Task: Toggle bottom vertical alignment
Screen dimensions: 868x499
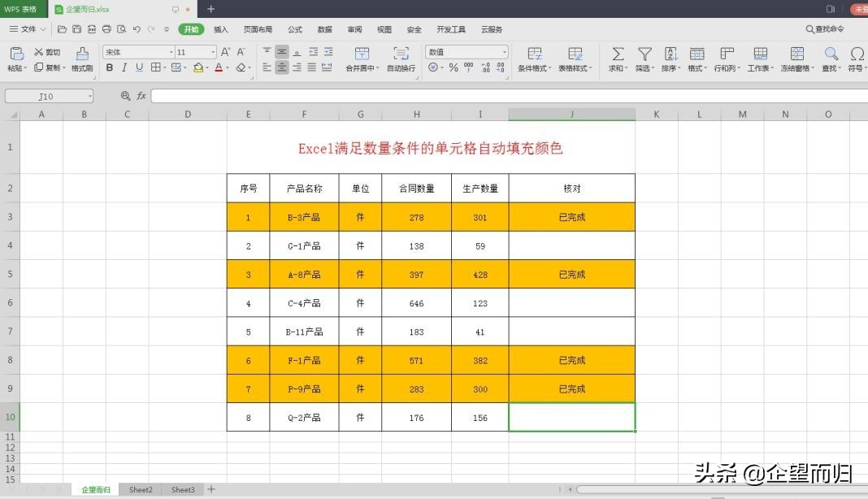Action: (297, 52)
